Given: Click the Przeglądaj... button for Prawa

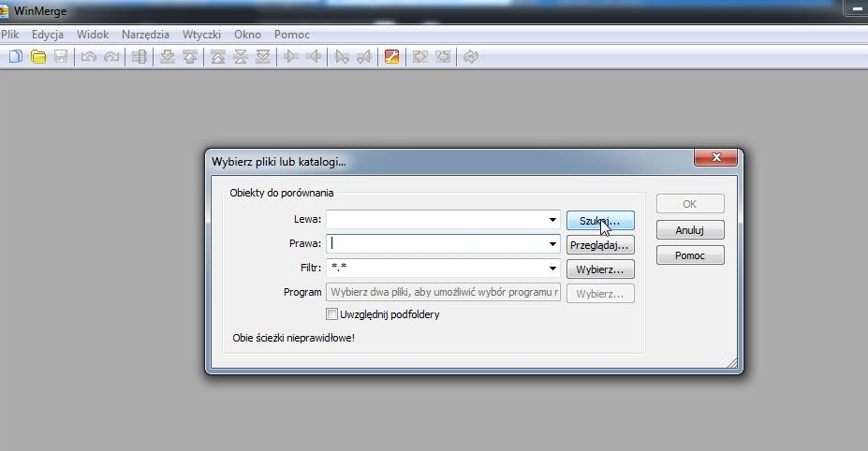Looking at the screenshot, I should click(x=600, y=244).
